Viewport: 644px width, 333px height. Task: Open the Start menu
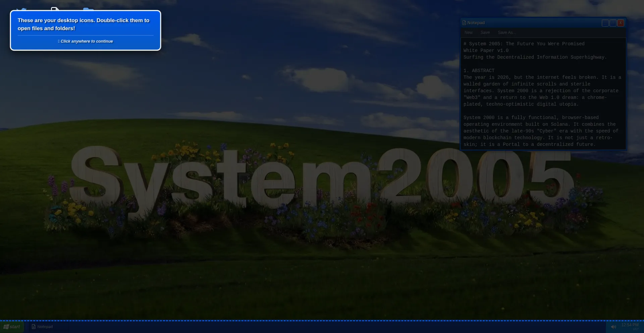point(12,326)
